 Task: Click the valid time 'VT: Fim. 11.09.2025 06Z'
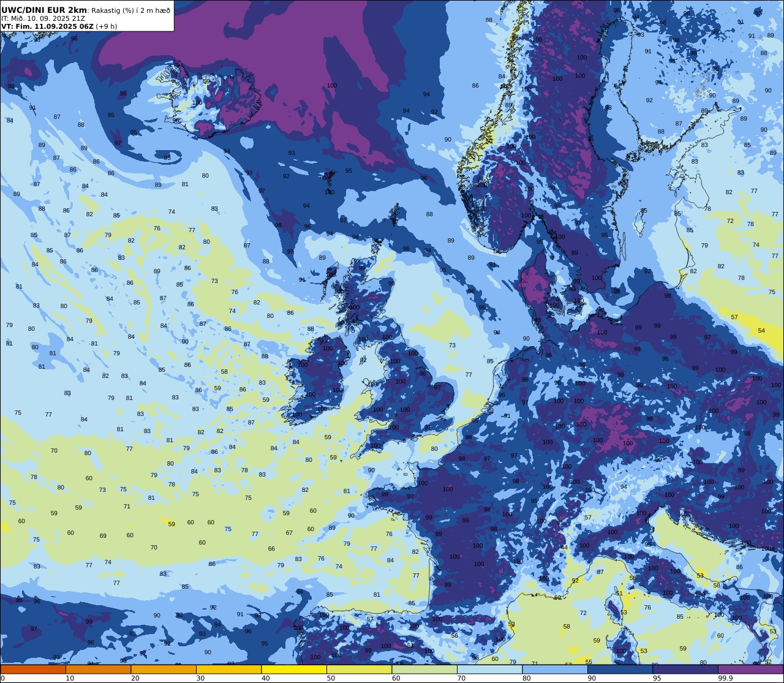[47, 26]
